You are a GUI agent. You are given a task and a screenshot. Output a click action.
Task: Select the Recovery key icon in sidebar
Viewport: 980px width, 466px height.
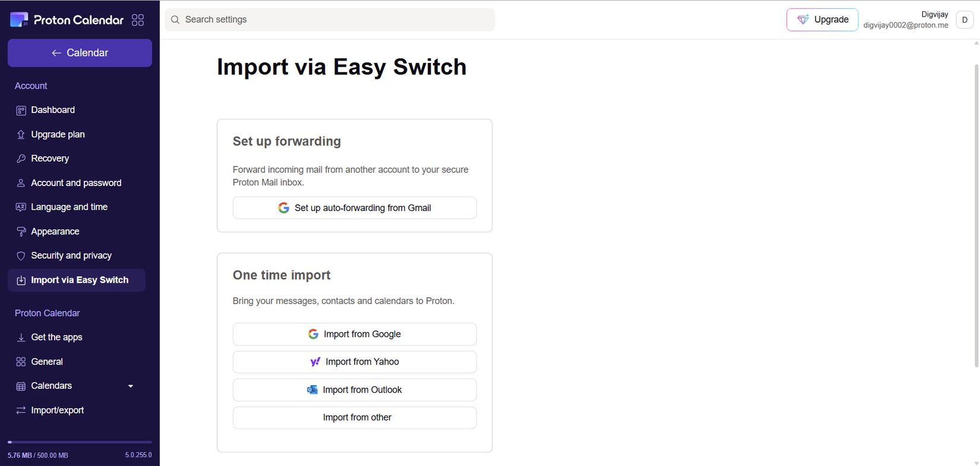click(21, 158)
